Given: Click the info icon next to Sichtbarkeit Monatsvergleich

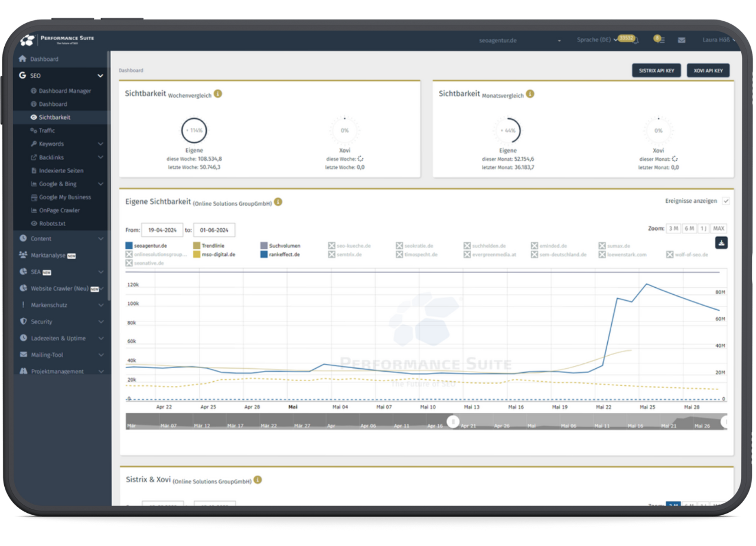Looking at the screenshot, I should tap(530, 93).
